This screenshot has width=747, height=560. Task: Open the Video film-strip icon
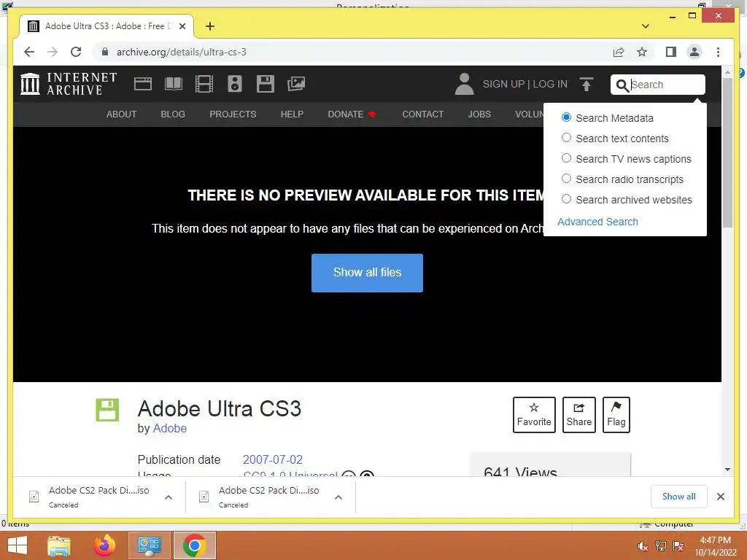(204, 84)
